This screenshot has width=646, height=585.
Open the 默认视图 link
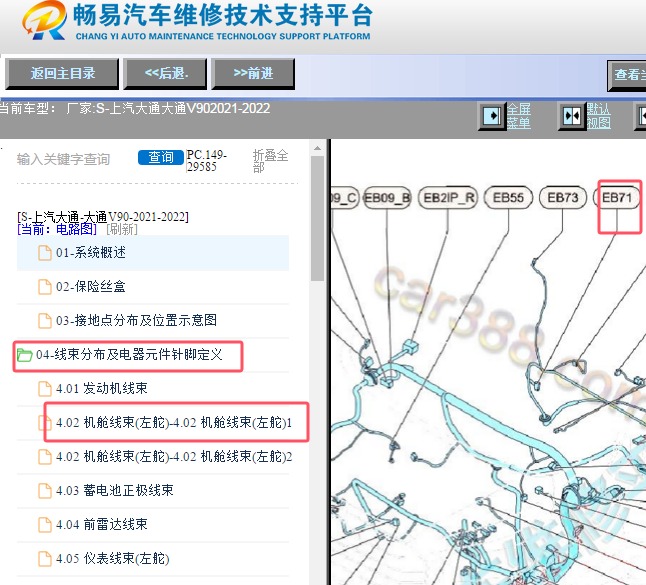pos(599,116)
